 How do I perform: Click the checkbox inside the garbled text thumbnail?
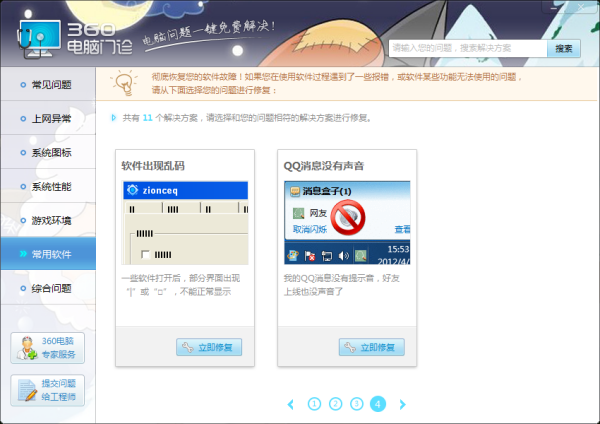click(145, 254)
